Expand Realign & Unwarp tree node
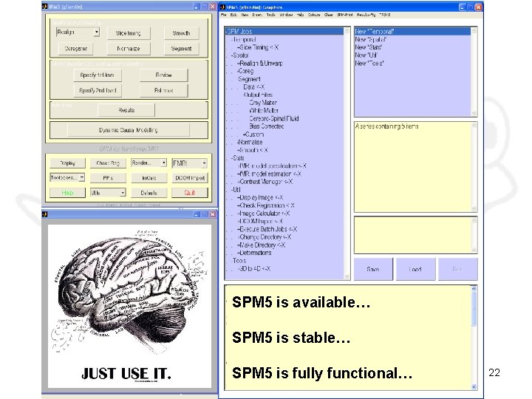The width and height of the screenshot is (532, 399). (x=260, y=64)
